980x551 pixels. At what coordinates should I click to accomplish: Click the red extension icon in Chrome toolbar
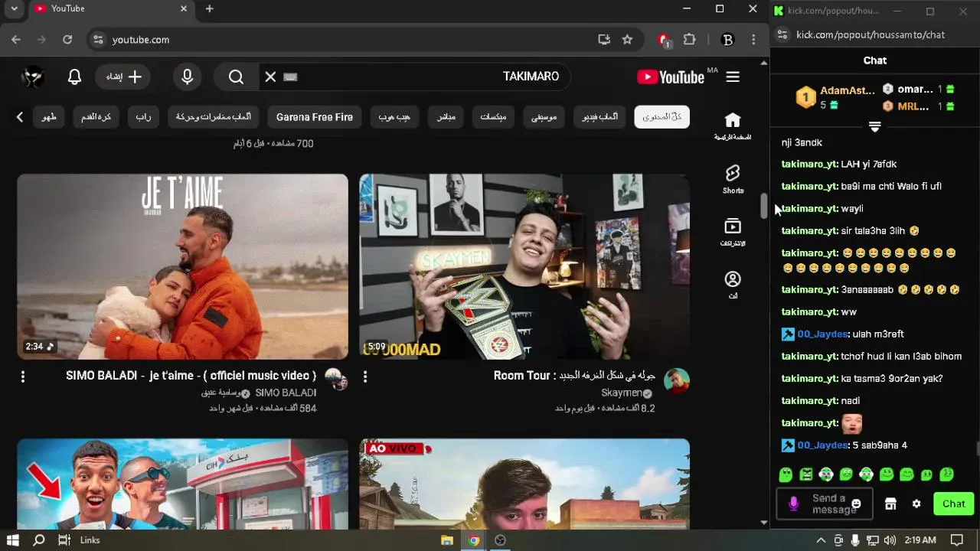[664, 40]
